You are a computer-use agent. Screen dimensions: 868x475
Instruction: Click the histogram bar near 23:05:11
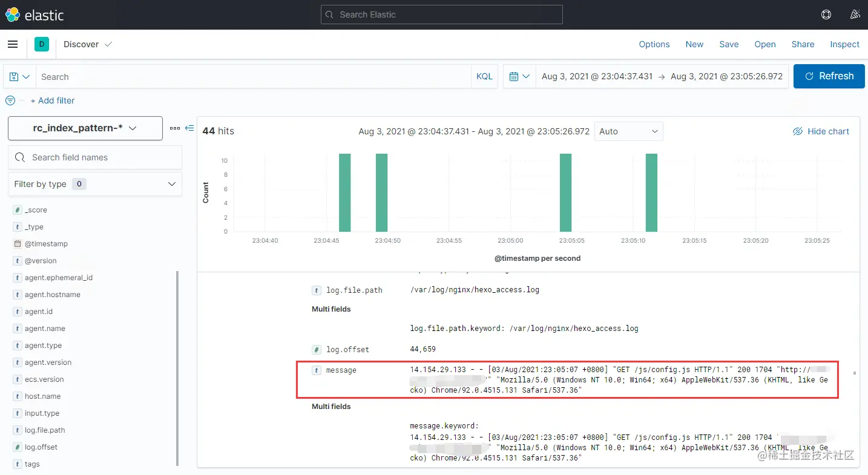651,192
